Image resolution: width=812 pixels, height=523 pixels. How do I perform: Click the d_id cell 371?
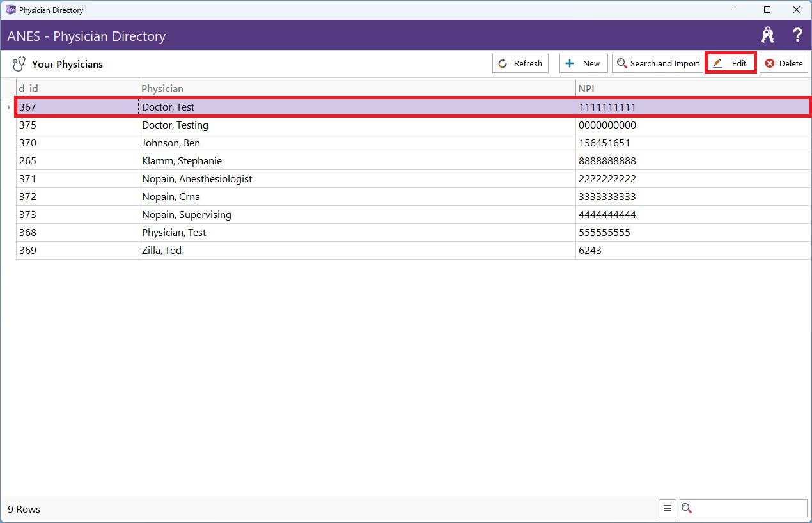(x=77, y=179)
